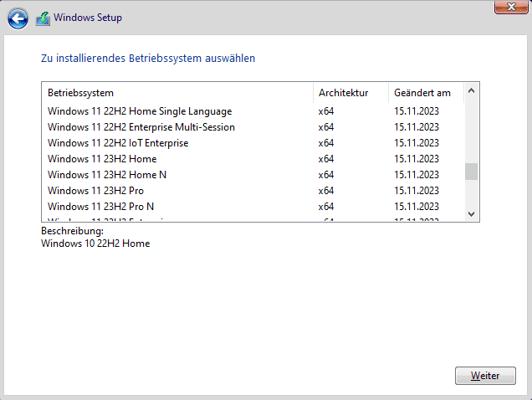
Task: Select Windows 11 22H2 Enterprise Multi-Session
Action: [x=253, y=127]
